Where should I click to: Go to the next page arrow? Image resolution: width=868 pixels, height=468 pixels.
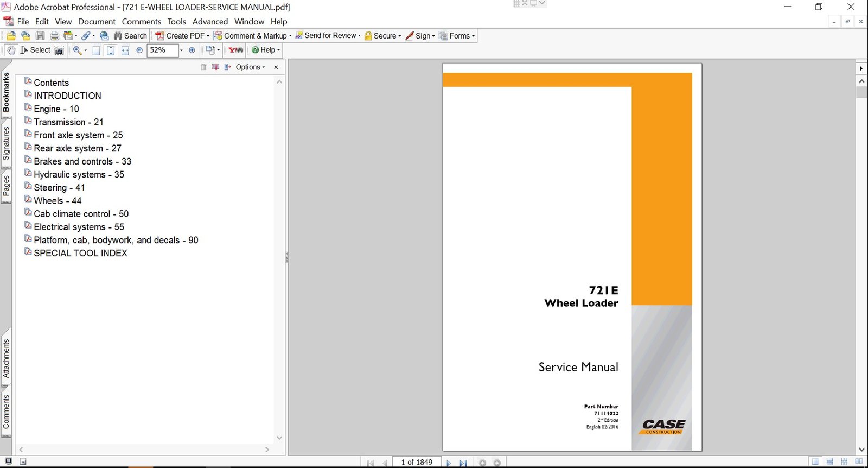(449, 463)
